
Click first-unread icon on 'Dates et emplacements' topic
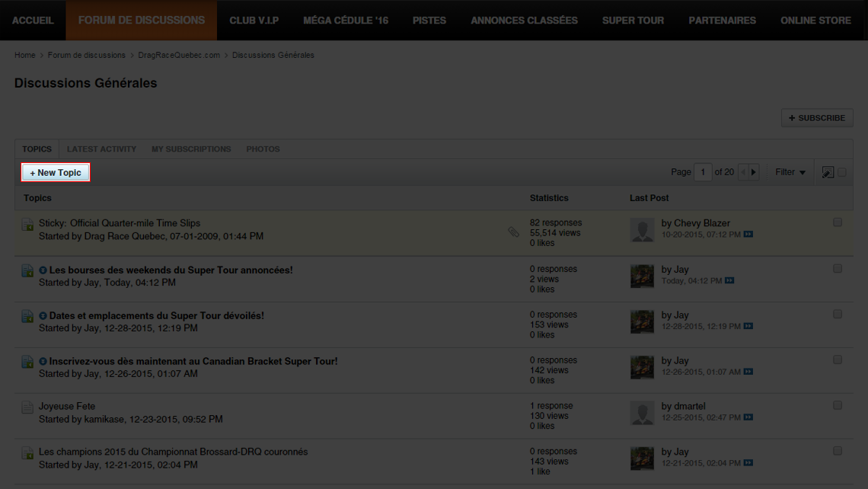coord(43,316)
